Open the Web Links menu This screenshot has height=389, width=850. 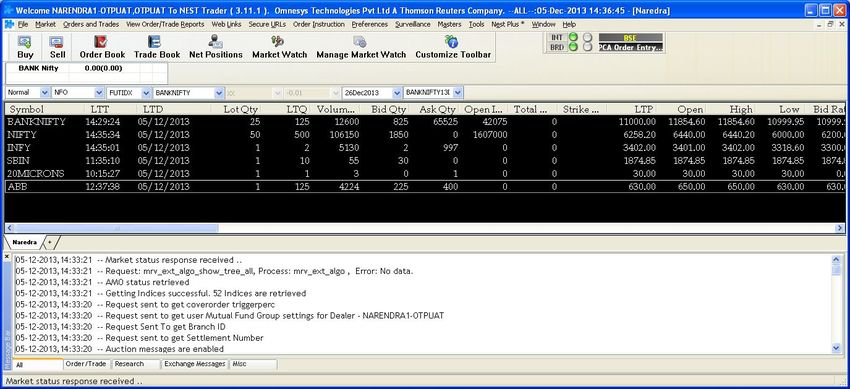(x=227, y=24)
